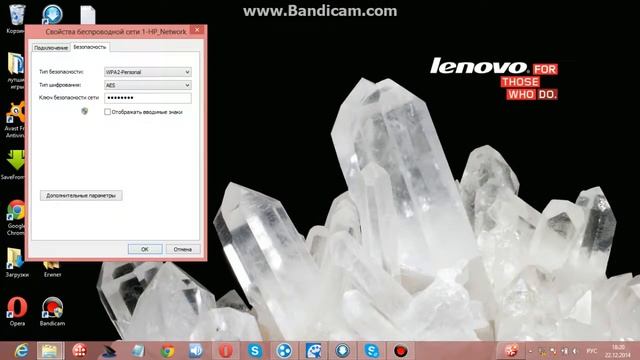Confirm the dialog with OK
This screenshot has height=360, width=640.
[x=145, y=249]
